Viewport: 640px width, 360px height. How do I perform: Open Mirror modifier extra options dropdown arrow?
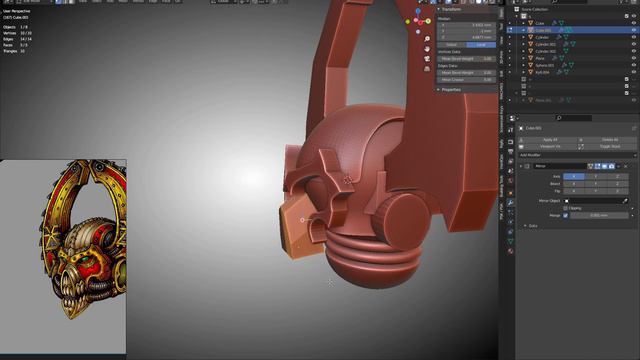[619, 166]
